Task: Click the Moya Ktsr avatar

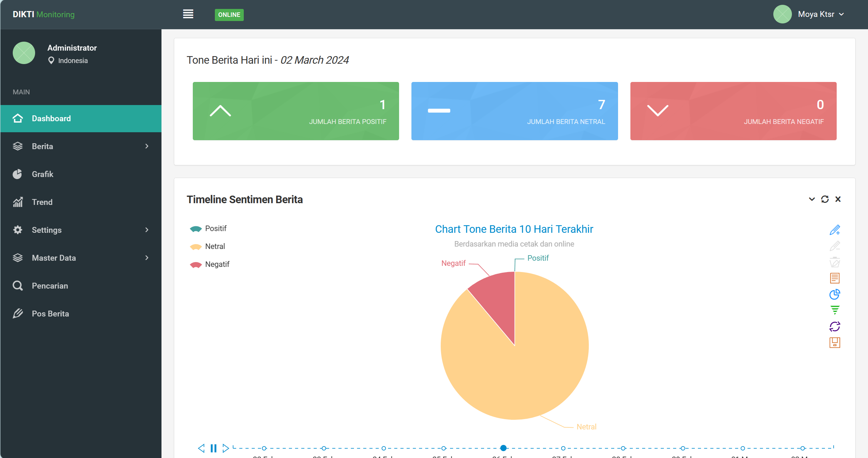Action: click(x=782, y=14)
